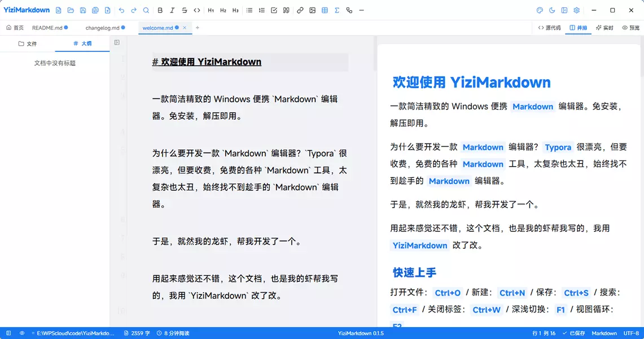
Task: Open the 文件 panel in the sidebar
Action: [x=28, y=44]
